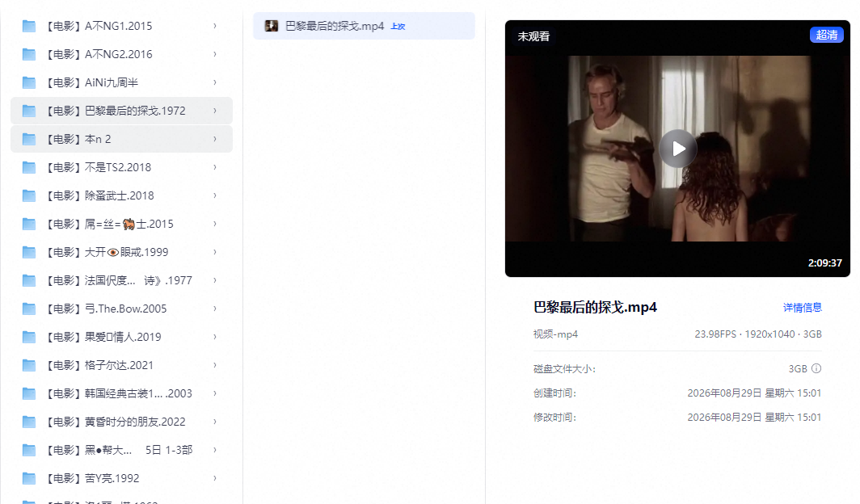Expand chevron for 本n 2 folder
This screenshot has height=504, width=860.
pyautogui.click(x=215, y=139)
